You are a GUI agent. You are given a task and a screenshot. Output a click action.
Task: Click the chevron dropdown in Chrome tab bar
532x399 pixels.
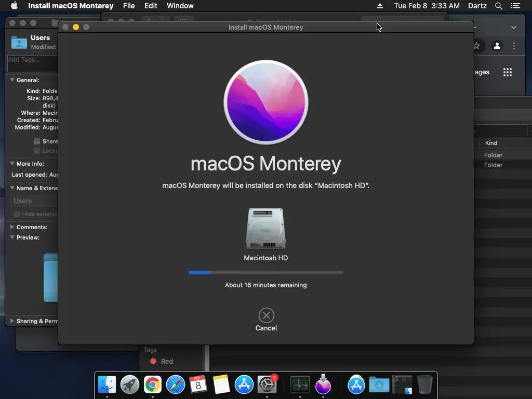tap(514, 28)
